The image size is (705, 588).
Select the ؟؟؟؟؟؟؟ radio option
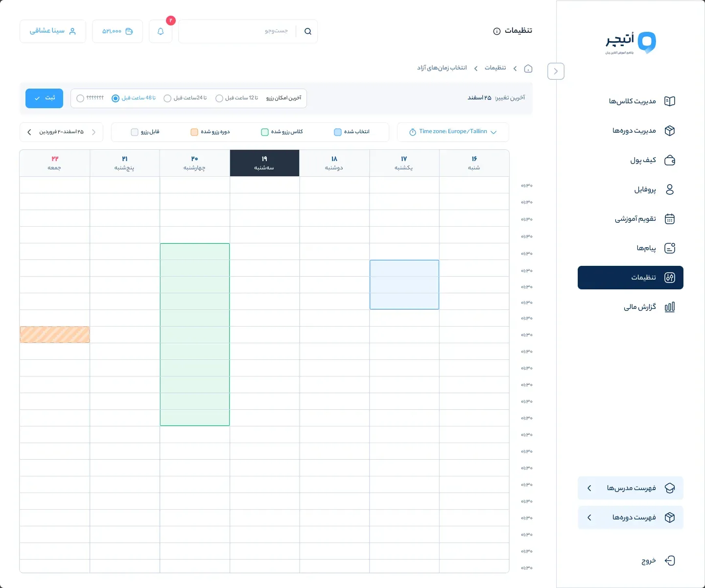point(80,98)
